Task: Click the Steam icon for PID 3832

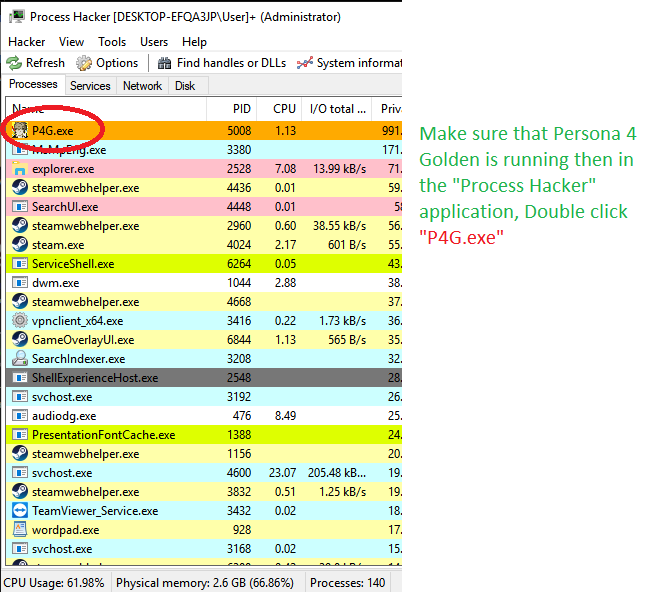Action: [19, 491]
